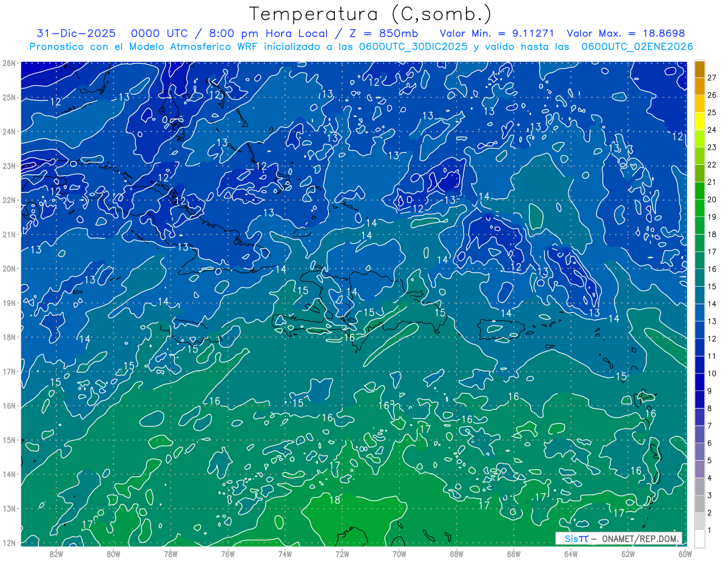728x562 pixels.
Task: Click the "78W" longitude axis label
Action: tap(170, 554)
